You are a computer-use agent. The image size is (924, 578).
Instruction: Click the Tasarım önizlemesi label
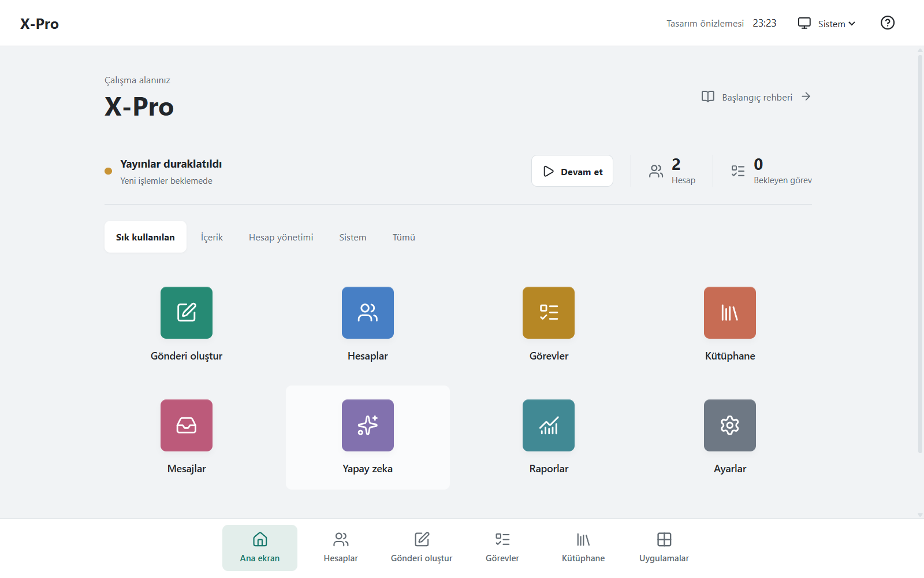tap(705, 24)
